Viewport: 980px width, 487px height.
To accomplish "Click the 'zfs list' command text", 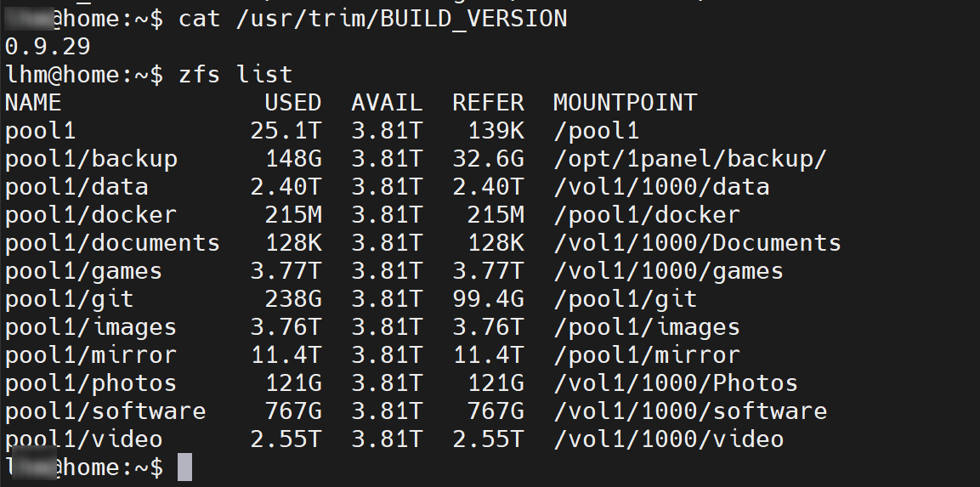I will pos(235,75).
